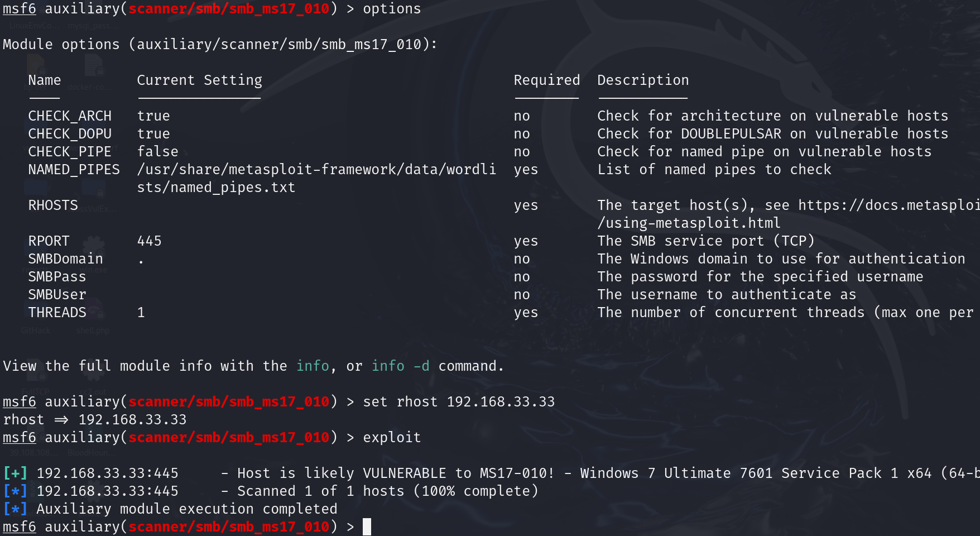Click the 'Current Setting' column header
Screen dimensions: 980x536
point(200,80)
